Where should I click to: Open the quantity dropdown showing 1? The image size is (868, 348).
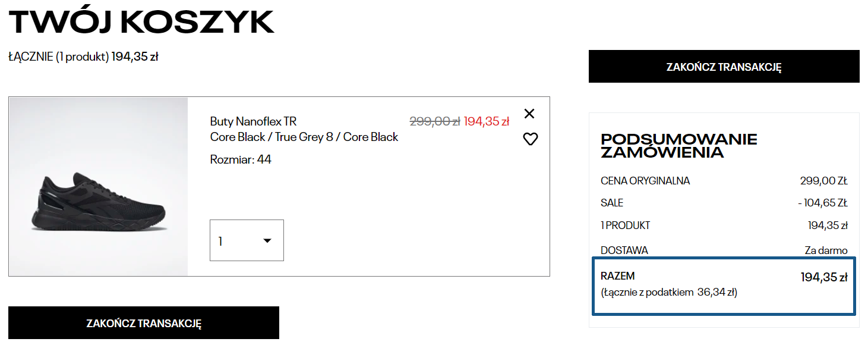[x=247, y=240]
